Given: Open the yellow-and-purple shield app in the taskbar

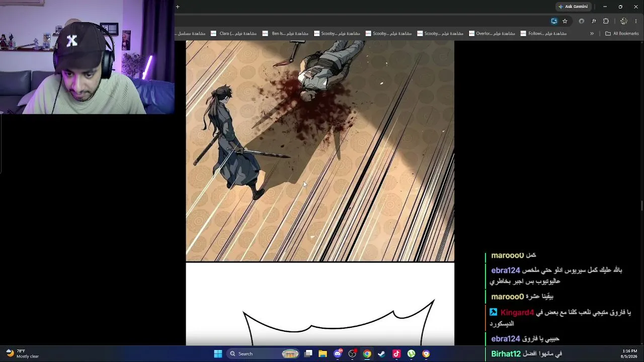Looking at the screenshot, I should click(x=426, y=354).
